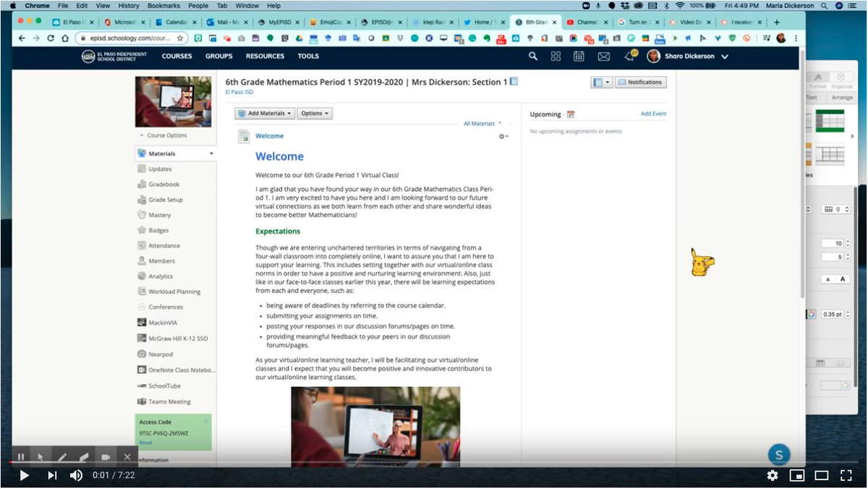Enter fullscreen video mode
Image resolution: width=868 pixels, height=489 pixels.
(846, 475)
